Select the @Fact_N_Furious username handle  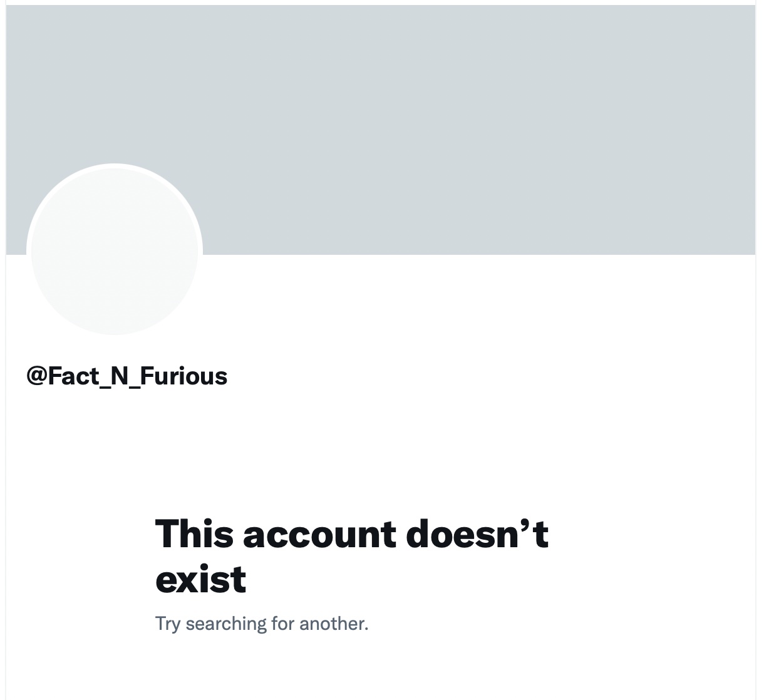coord(126,376)
